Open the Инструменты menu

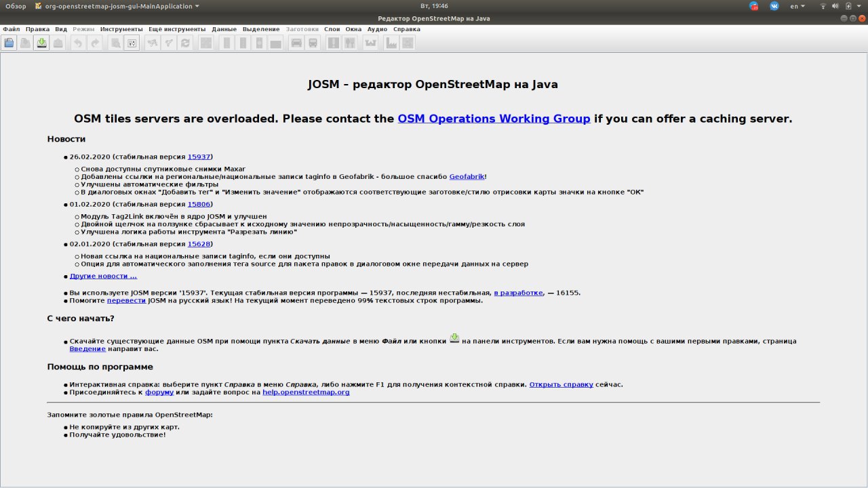pyautogui.click(x=121, y=29)
